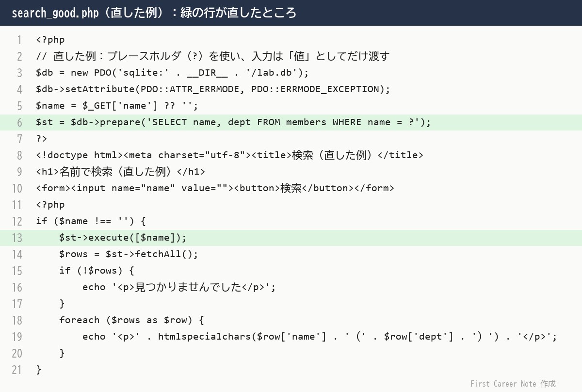Image resolution: width=582 pixels, height=392 pixels.
Task: Click line number 19 in the gutter
Action: pyautogui.click(x=17, y=337)
